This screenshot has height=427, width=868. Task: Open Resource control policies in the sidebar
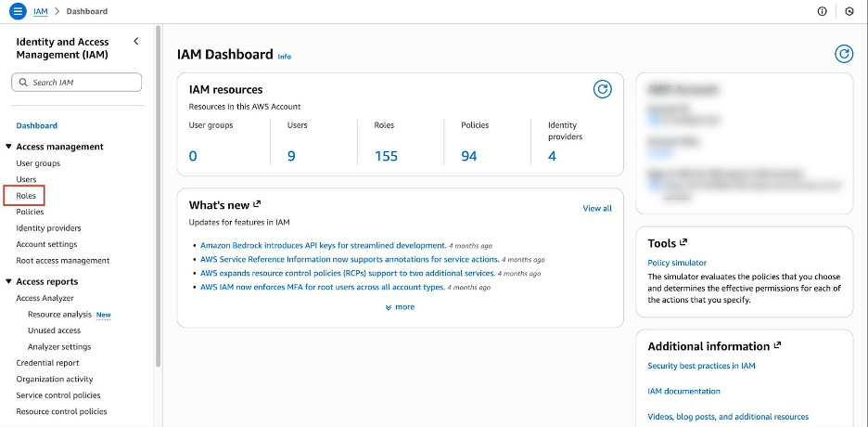61,411
